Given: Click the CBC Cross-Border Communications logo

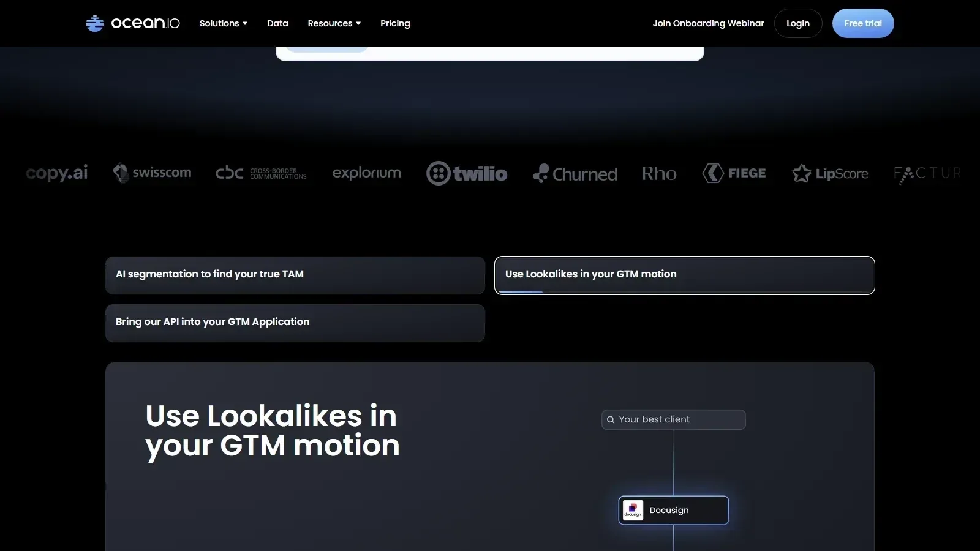Looking at the screenshot, I should [x=261, y=173].
